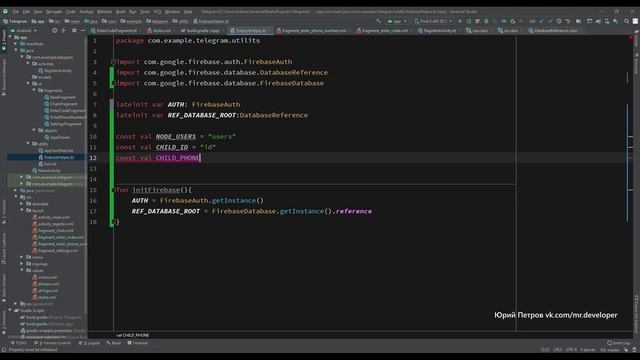Run the app with the green play icon
Image resolution: width=640 pixels, height=360 pixels.
460,21
